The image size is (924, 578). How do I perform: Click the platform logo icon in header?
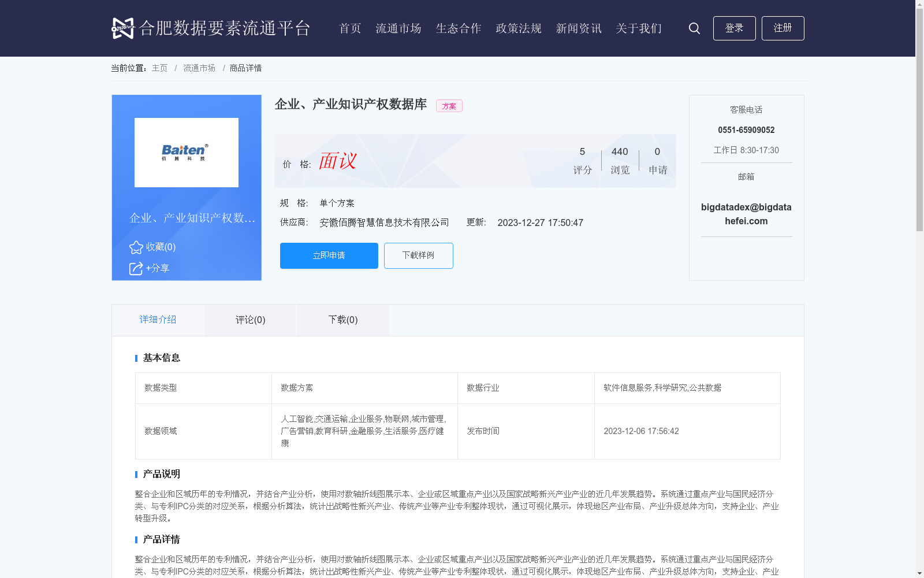pos(122,28)
